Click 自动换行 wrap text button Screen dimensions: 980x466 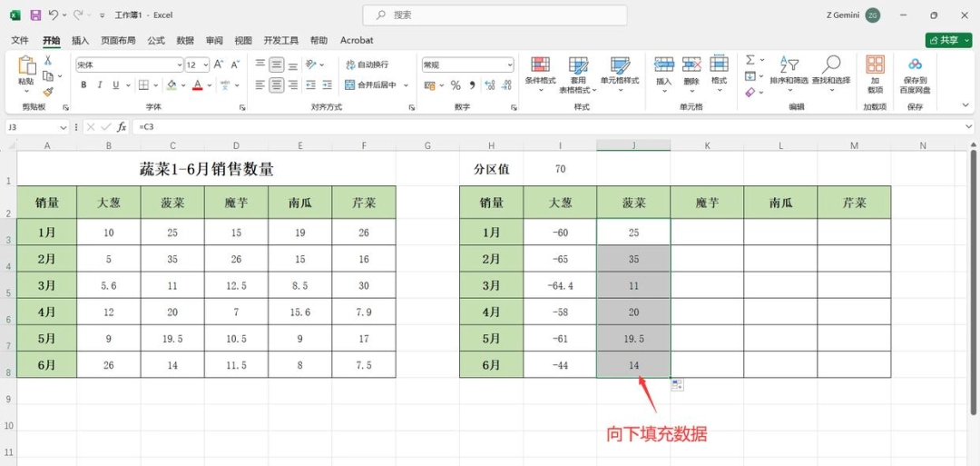pos(367,64)
